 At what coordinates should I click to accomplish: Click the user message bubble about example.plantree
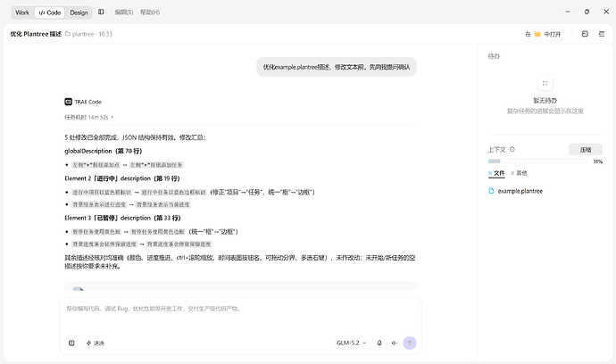[x=337, y=67]
